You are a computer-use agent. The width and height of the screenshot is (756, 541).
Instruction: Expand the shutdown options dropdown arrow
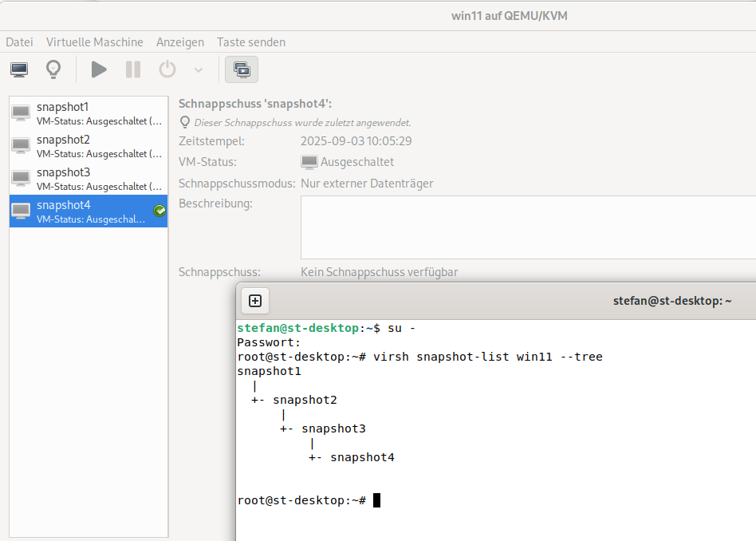(199, 70)
